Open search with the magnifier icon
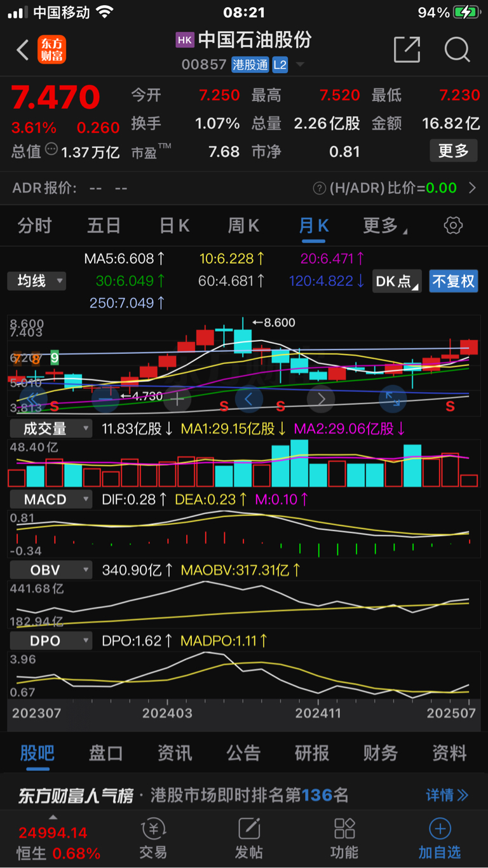488x868 pixels. 457,49
